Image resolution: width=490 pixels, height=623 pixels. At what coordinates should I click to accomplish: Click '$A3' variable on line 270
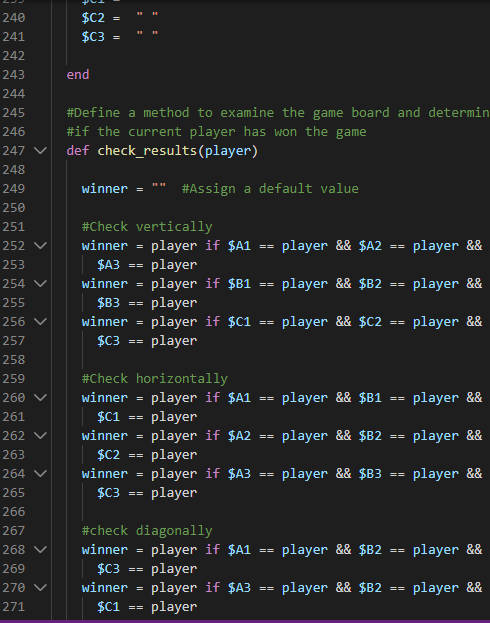pos(239,587)
